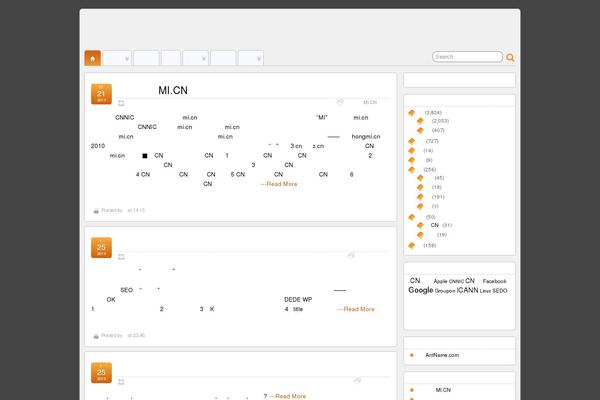Expand the middle nav dropdown with arrow

click(195, 58)
